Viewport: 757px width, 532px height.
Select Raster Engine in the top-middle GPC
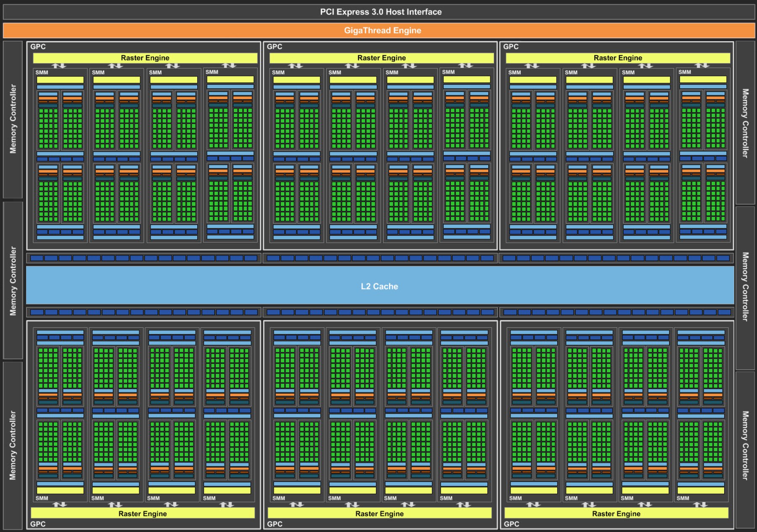tap(381, 58)
